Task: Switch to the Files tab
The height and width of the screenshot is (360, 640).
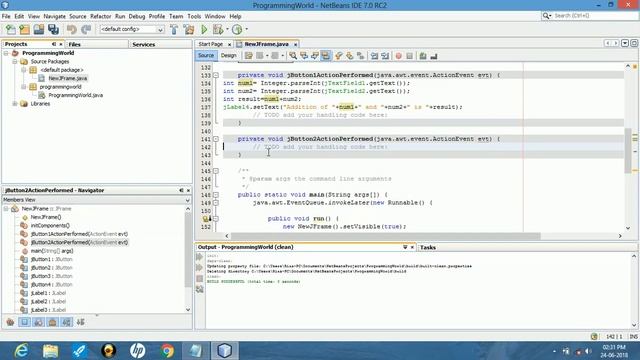Action: 74,44
